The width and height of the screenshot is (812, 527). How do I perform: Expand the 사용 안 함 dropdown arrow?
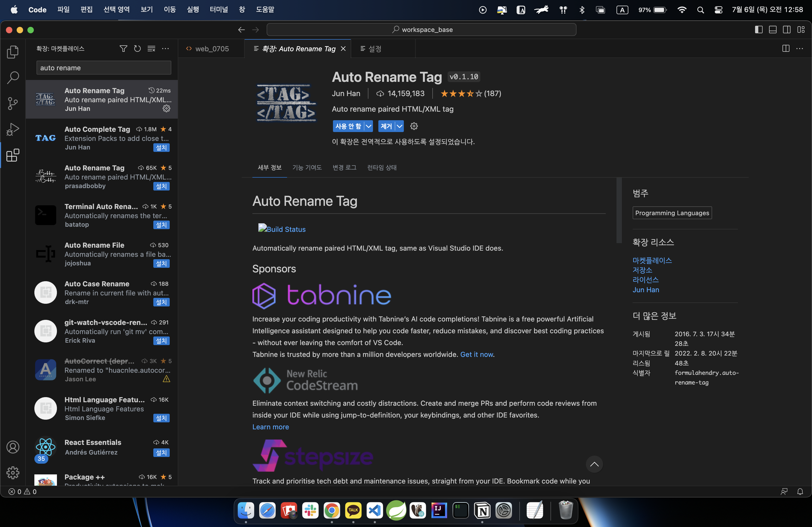[x=368, y=126]
